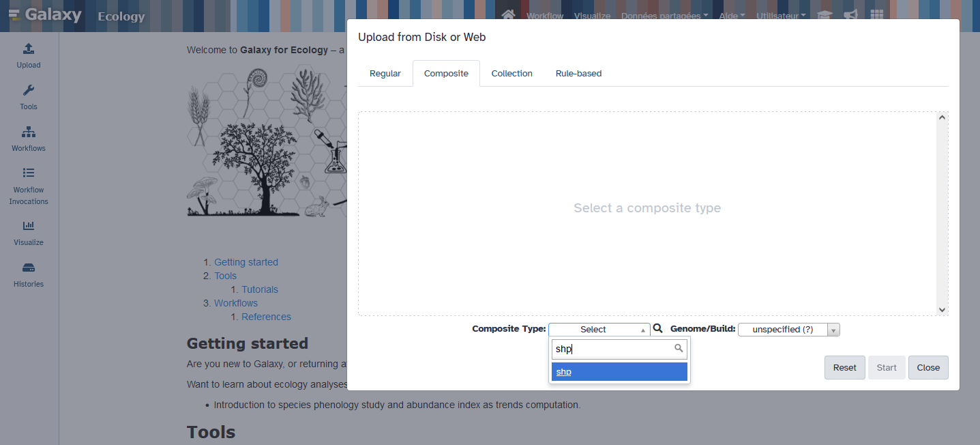Expand the Utilisateur menu
980x445 pixels.
pyautogui.click(x=781, y=16)
